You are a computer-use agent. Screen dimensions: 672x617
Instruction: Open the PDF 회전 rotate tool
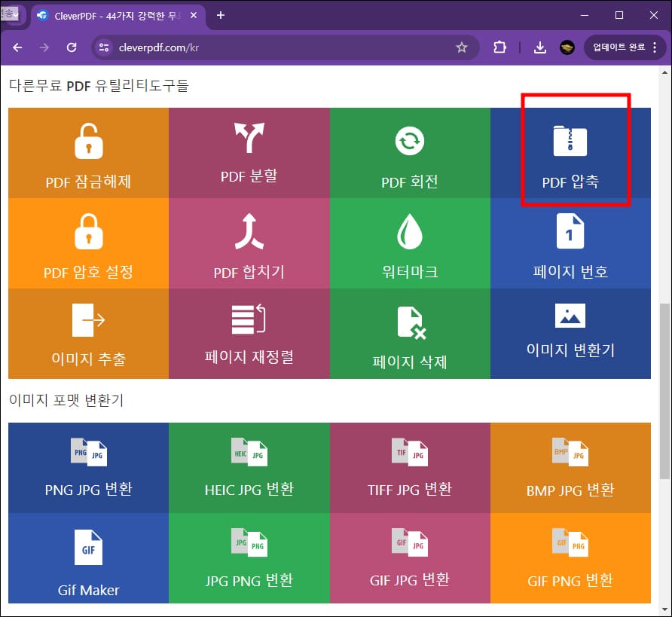[410, 153]
